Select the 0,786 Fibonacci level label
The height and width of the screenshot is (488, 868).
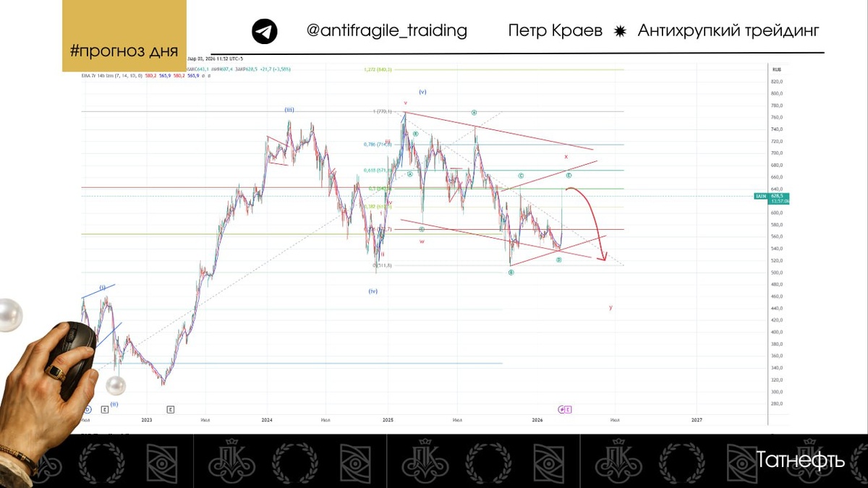(x=378, y=144)
